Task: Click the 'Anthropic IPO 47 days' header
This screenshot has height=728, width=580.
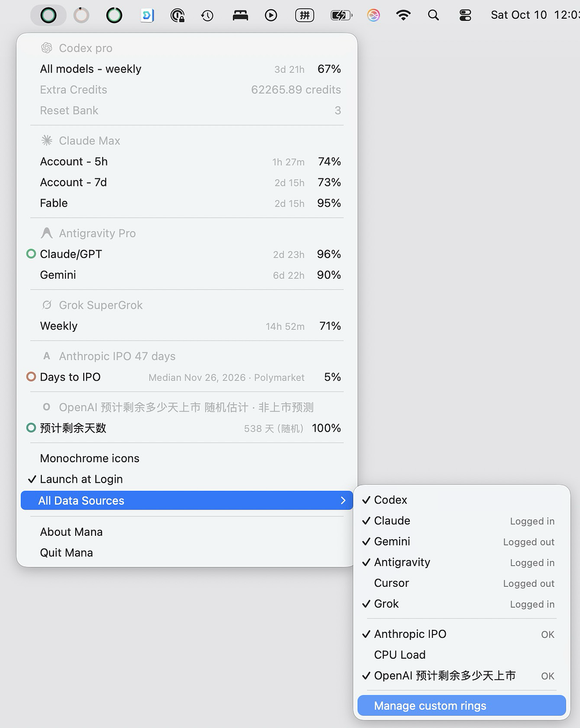Action: [117, 356]
